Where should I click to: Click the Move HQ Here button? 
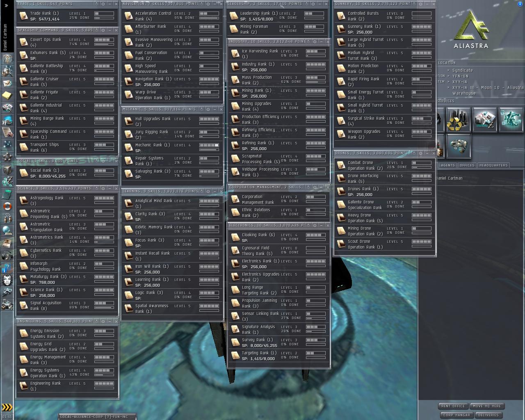(487, 406)
